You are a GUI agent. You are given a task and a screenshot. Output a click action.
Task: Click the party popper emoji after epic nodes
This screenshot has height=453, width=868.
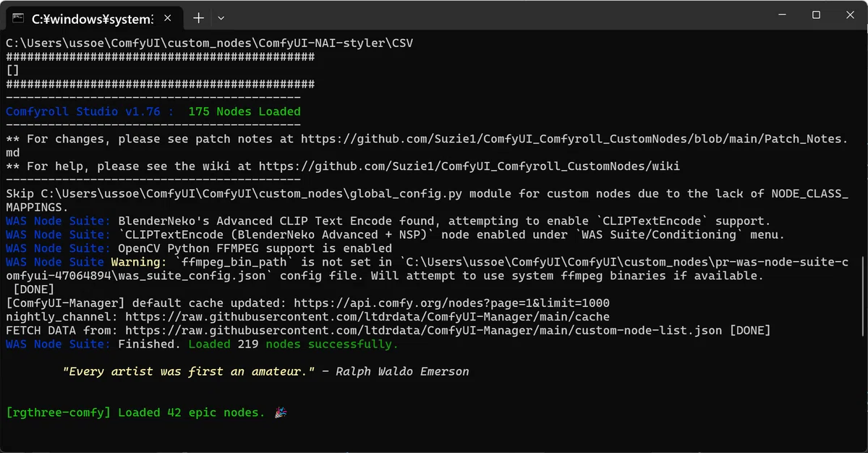(x=281, y=412)
